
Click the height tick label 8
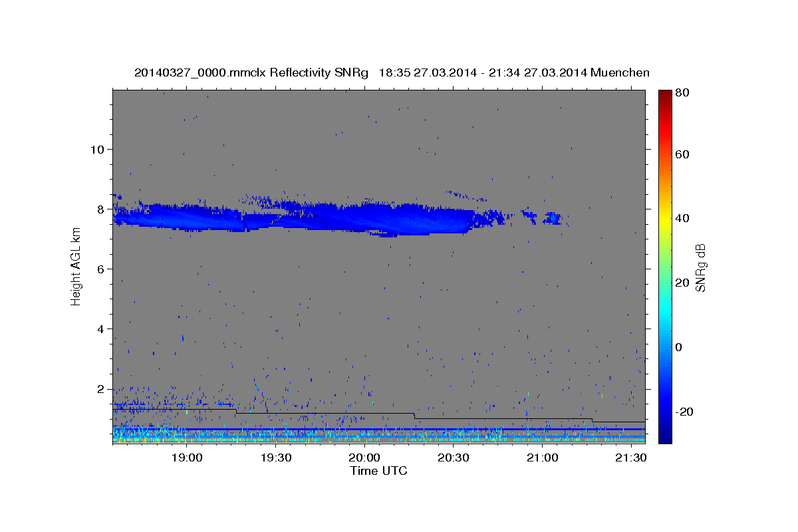click(100, 209)
